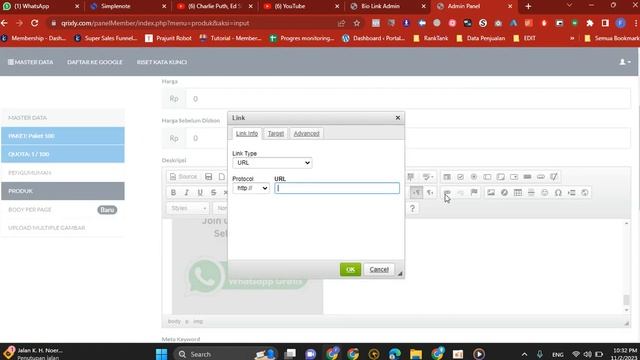Switch to Target tab in Link dialog
Viewport: 640px width, 360px height.
tap(276, 133)
